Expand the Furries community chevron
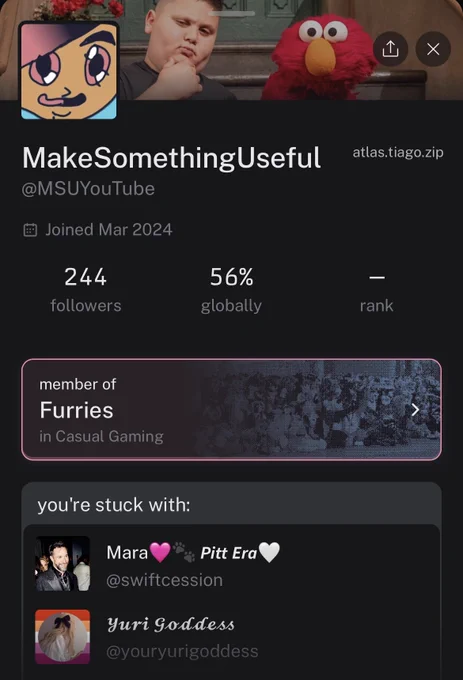The width and height of the screenshot is (463, 680). tap(415, 409)
